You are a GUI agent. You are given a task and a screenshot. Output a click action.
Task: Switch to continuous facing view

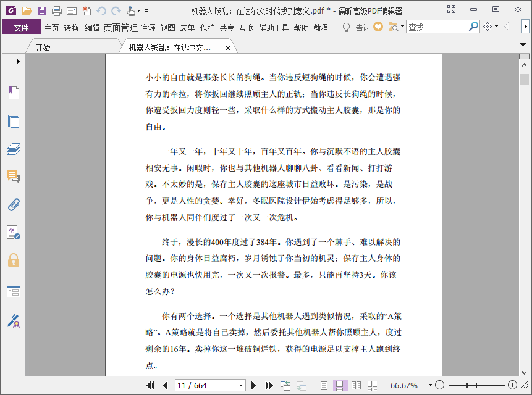pyautogui.click(x=372, y=386)
